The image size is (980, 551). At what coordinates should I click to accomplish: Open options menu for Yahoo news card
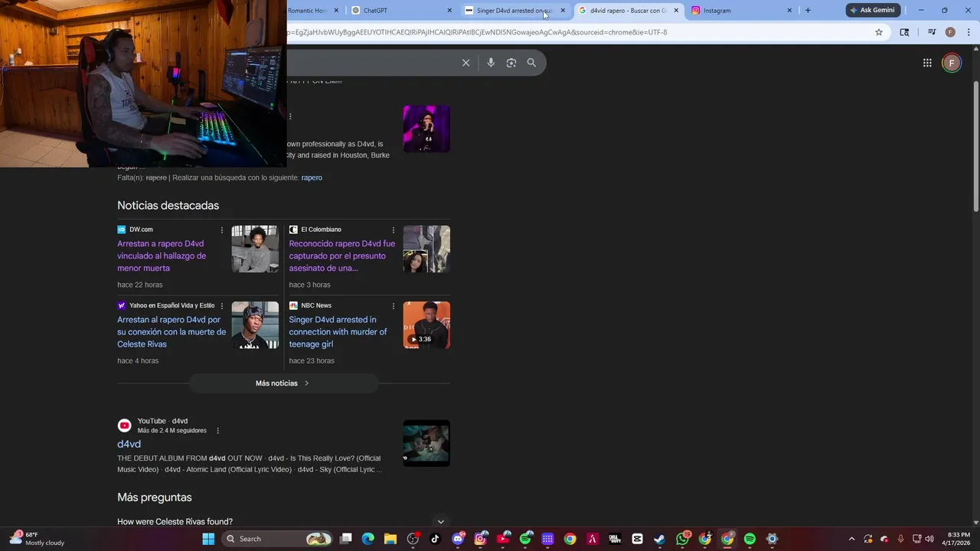[x=222, y=305]
